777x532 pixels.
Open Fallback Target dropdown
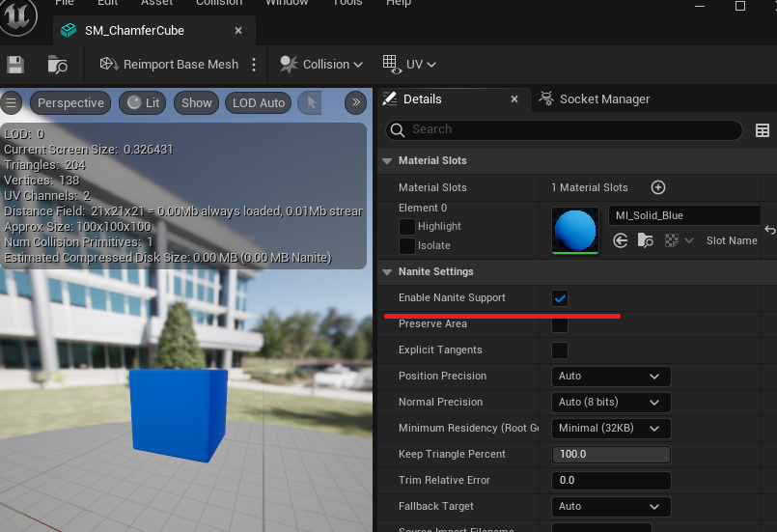611,507
